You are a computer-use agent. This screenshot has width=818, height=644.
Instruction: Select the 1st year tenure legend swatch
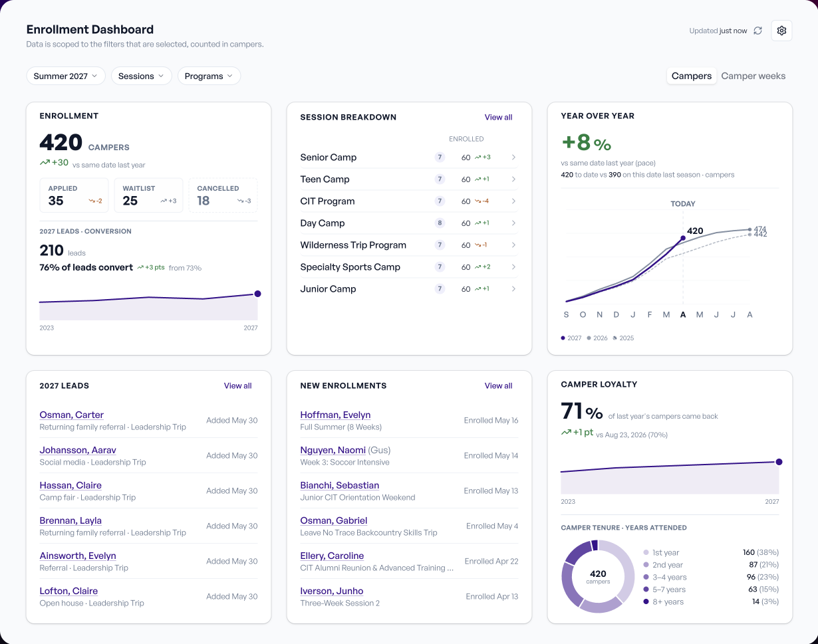click(x=646, y=553)
